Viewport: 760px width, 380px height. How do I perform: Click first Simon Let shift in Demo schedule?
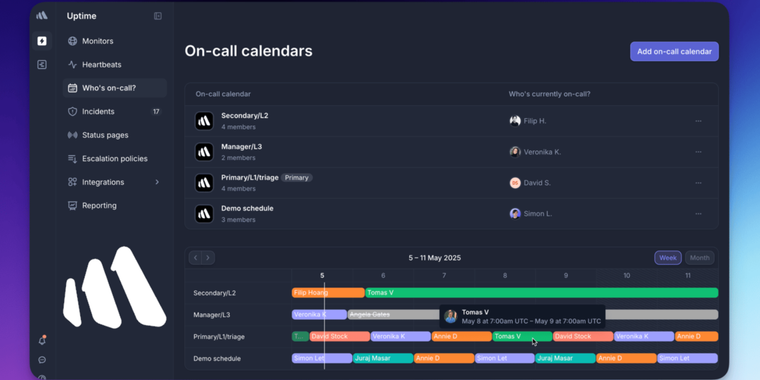click(x=322, y=358)
